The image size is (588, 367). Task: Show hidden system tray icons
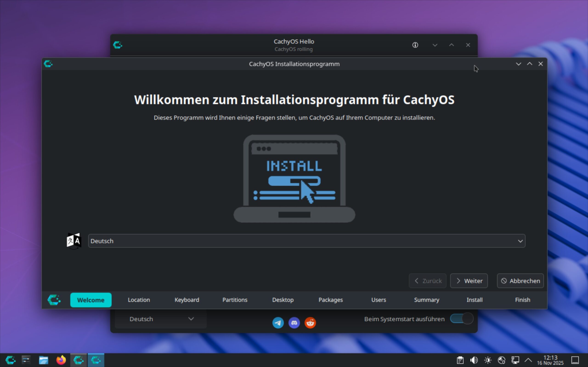pyautogui.click(x=528, y=360)
